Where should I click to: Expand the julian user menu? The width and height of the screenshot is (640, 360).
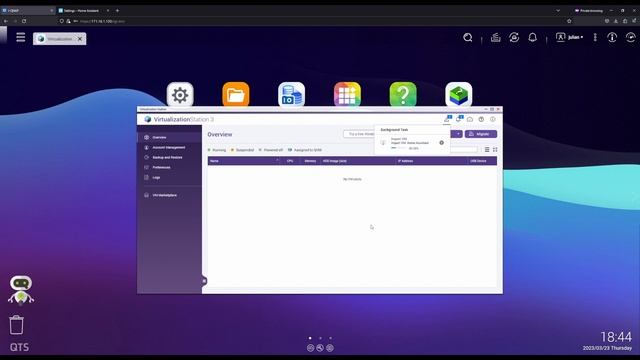point(569,37)
